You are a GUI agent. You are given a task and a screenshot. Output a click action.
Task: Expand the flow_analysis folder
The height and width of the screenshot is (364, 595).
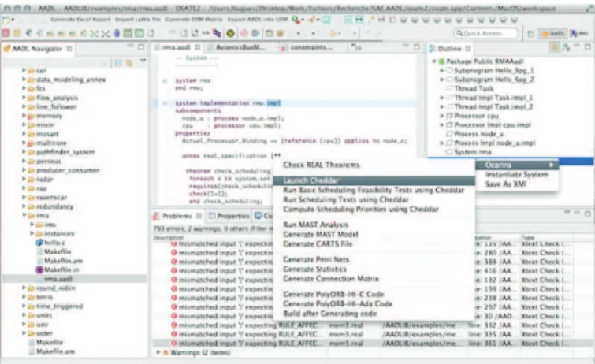coord(24,98)
